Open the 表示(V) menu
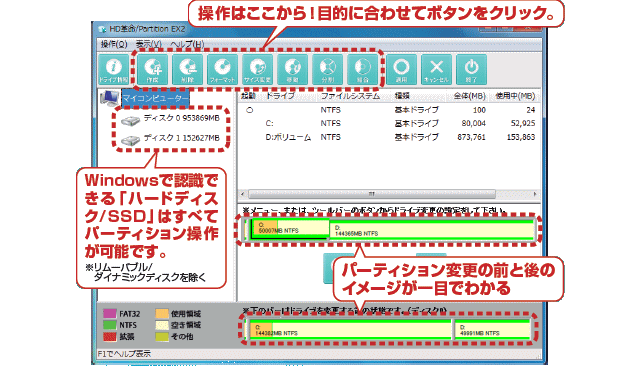Image resolution: width=640 pixels, height=366 pixels. [149, 44]
